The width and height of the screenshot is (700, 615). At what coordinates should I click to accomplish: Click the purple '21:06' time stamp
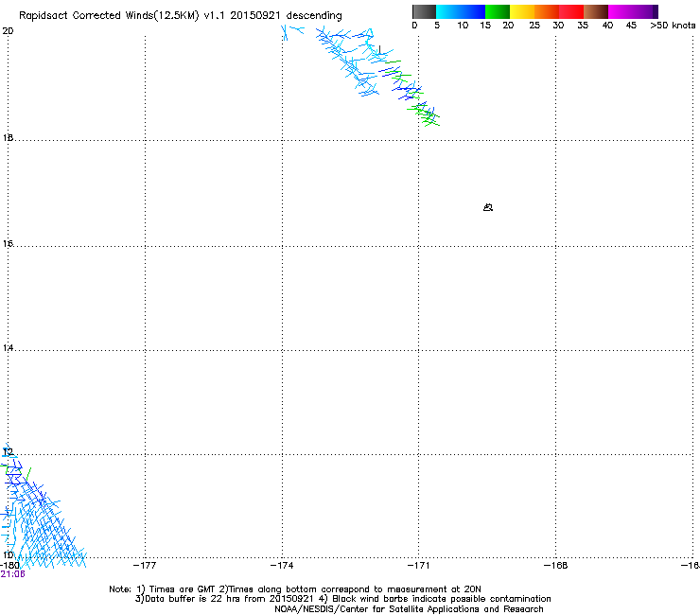(12, 574)
